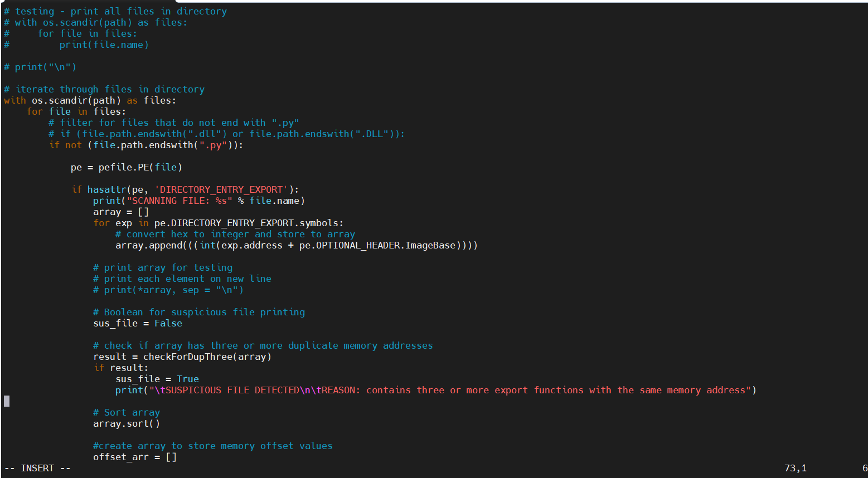Viewport: 868px width, 478px height.
Task: Click the commented print("\n") line
Action: 40,67
